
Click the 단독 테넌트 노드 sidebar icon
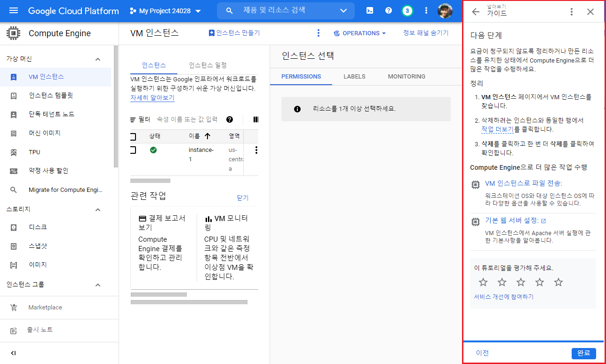[x=13, y=114]
